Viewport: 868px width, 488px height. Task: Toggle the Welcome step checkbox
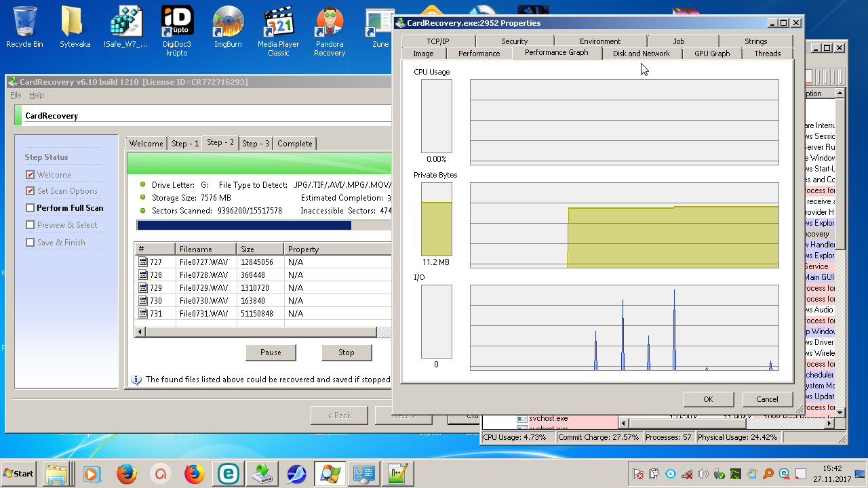pyautogui.click(x=30, y=175)
